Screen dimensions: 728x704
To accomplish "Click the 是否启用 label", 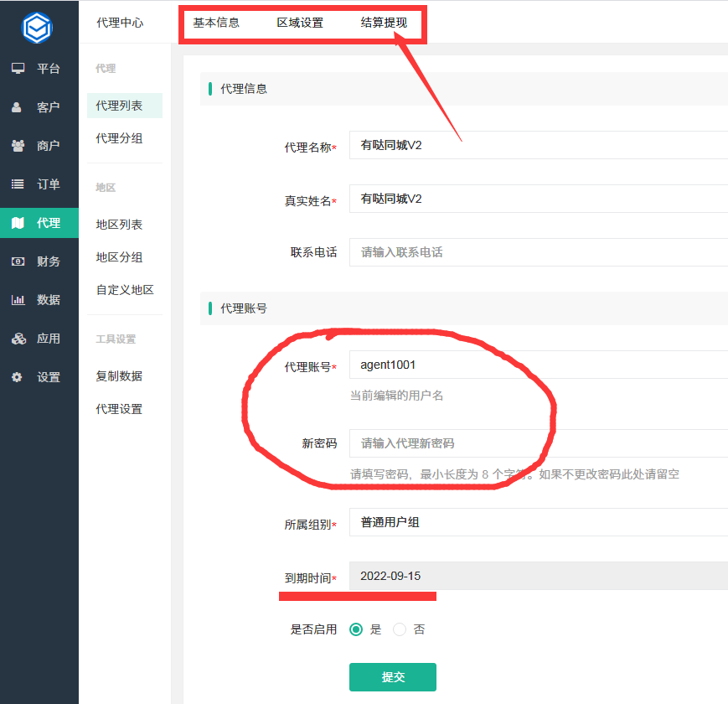I will 314,629.
